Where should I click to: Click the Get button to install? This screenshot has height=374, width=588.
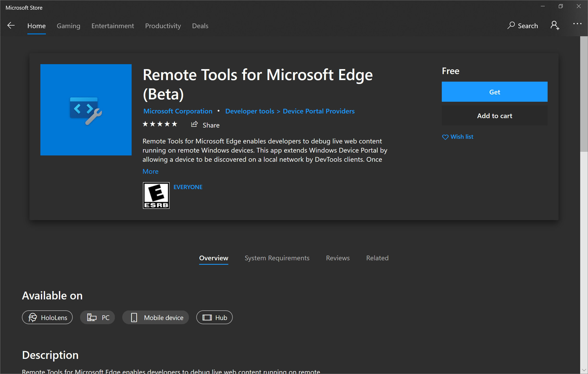[x=494, y=91]
